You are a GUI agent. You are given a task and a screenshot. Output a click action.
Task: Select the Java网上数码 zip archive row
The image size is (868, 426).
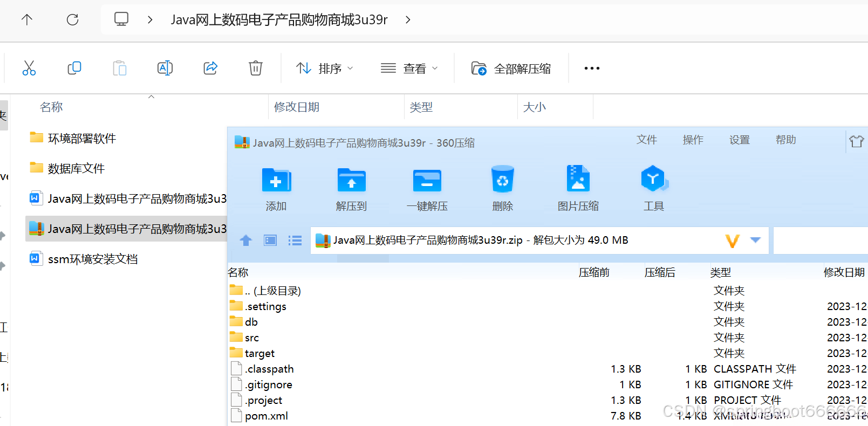tap(127, 229)
